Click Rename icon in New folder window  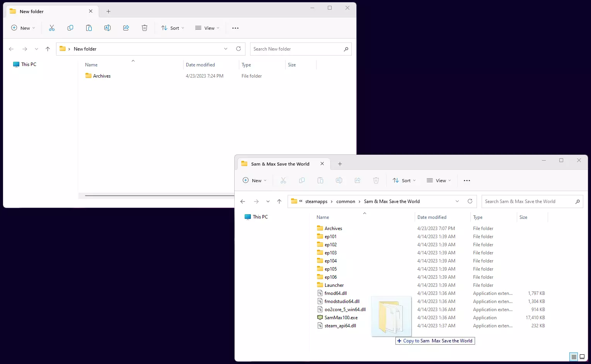coord(107,28)
